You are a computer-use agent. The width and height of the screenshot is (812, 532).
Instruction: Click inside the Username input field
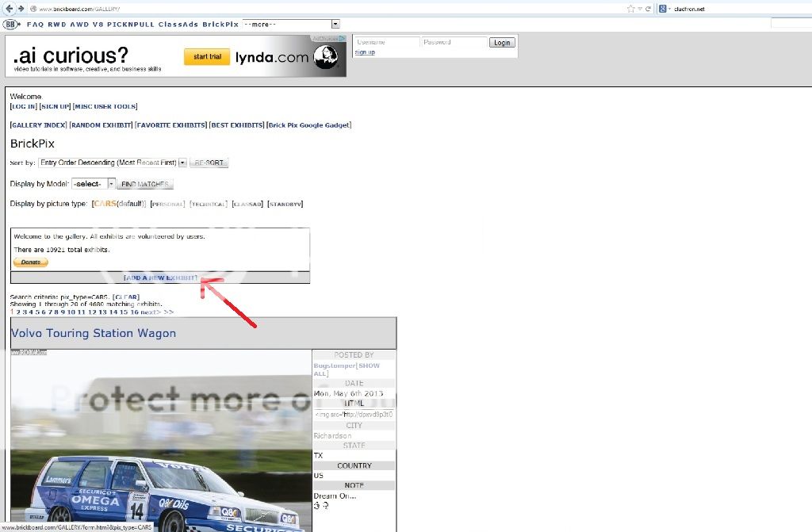click(x=386, y=43)
